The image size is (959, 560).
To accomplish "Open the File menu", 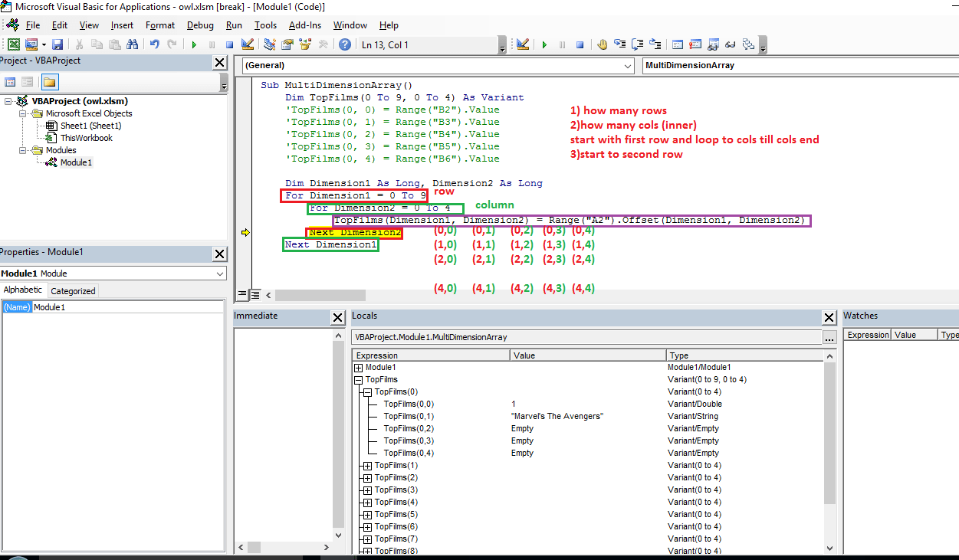I will coord(33,25).
